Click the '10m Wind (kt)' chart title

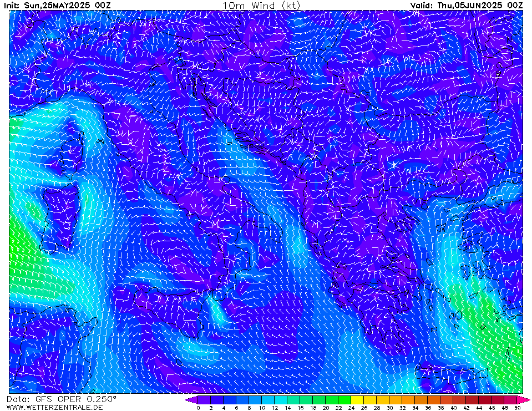click(262, 6)
